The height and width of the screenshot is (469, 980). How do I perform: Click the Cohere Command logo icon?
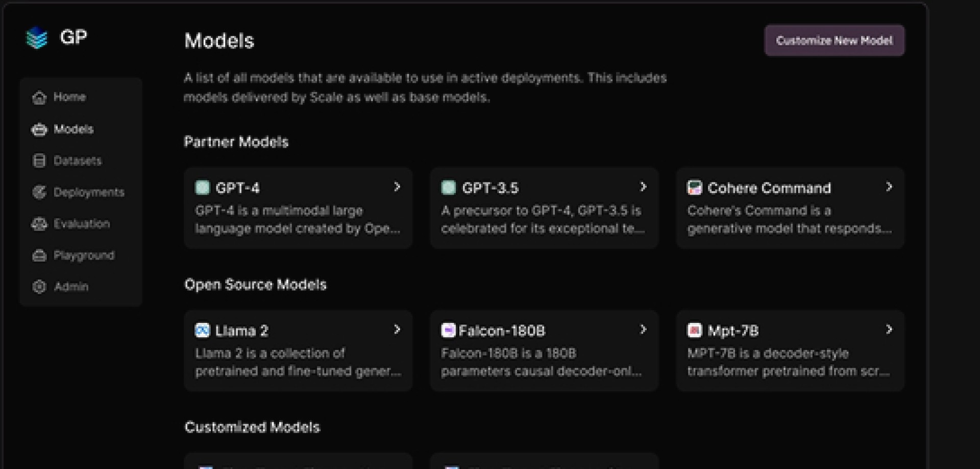694,188
